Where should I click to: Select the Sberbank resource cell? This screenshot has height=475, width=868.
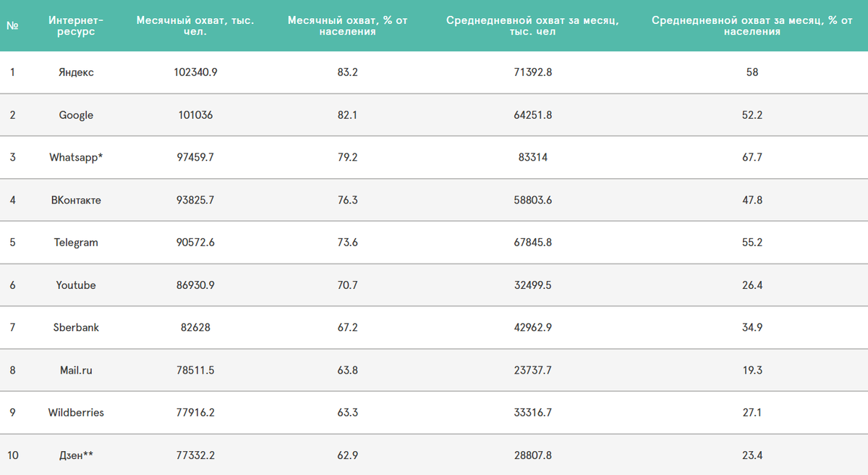(x=76, y=327)
